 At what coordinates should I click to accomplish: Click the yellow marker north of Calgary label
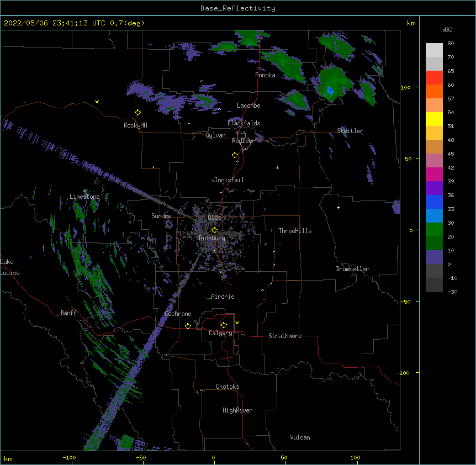pos(224,325)
